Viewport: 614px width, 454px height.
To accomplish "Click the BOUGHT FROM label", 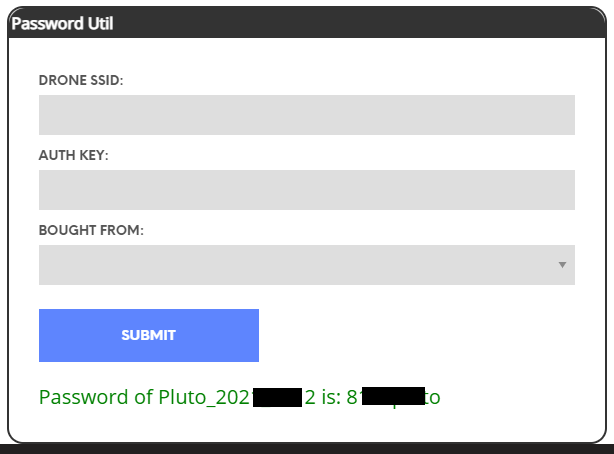I will coord(91,230).
